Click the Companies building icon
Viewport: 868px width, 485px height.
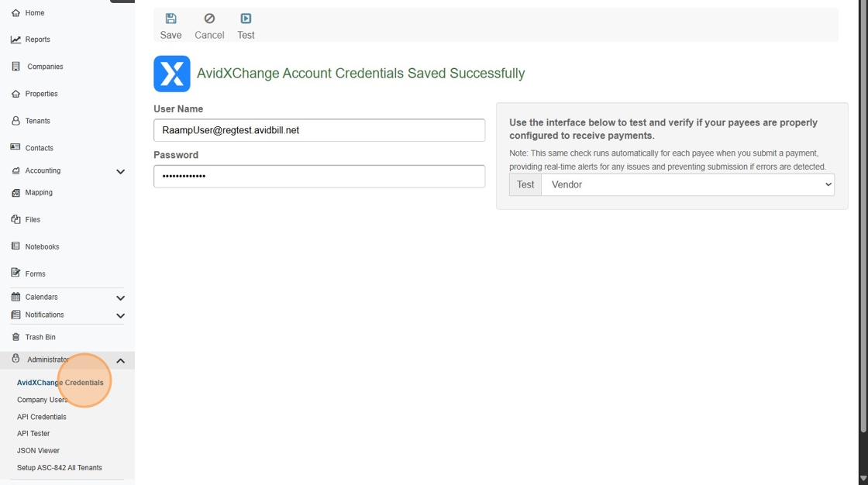click(x=15, y=67)
